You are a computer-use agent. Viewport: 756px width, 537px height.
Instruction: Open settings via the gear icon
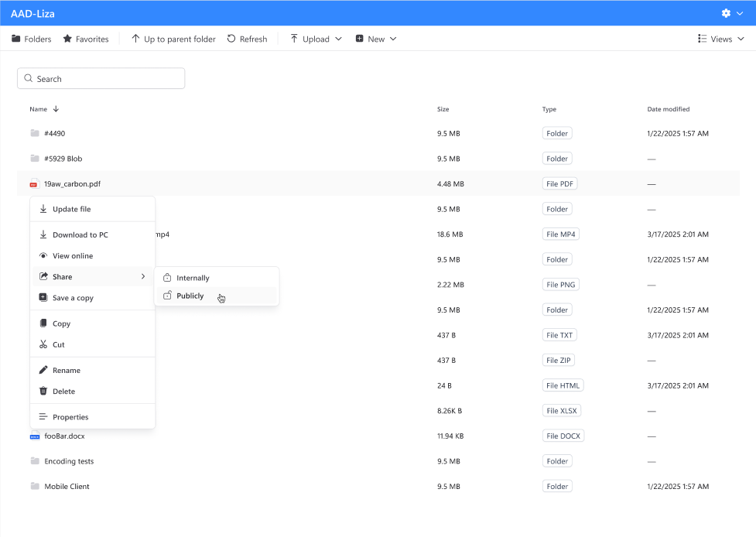724,12
